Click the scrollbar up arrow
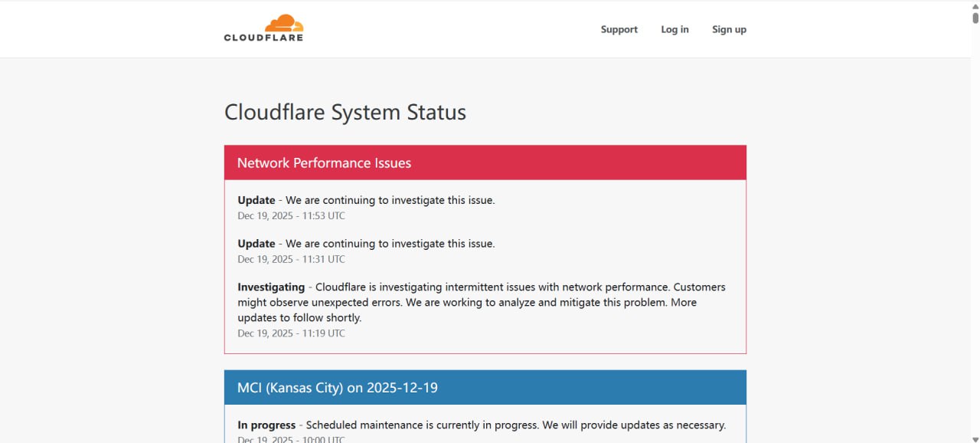Screen dimensions: 980x443 [x=975, y=5]
